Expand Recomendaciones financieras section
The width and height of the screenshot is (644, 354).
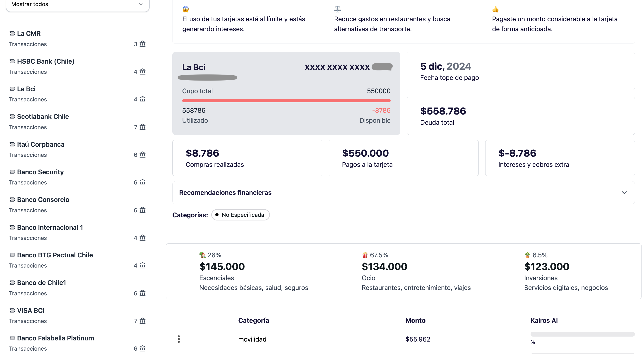click(x=225, y=193)
